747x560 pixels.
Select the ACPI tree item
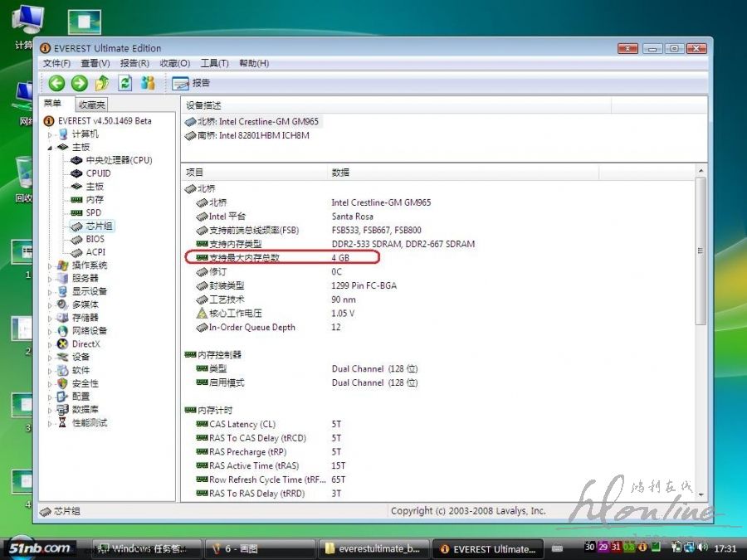(95, 252)
